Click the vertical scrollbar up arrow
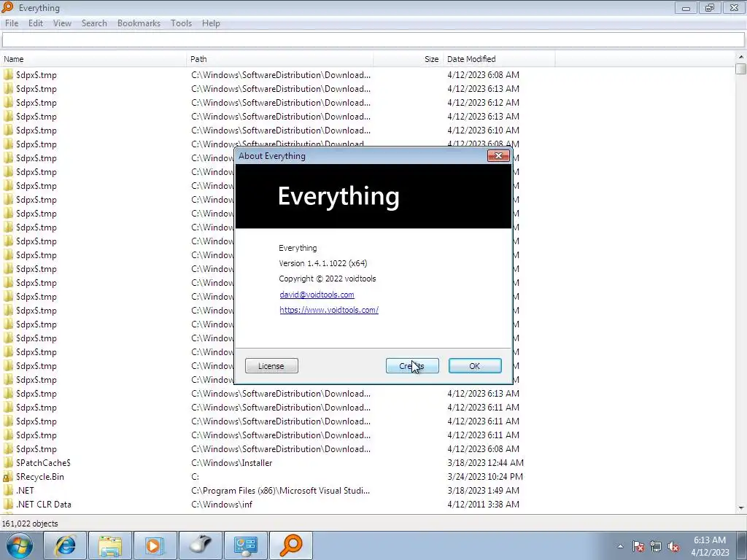Image resolution: width=747 pixels, height=560 pixels. tap(741, 57)
